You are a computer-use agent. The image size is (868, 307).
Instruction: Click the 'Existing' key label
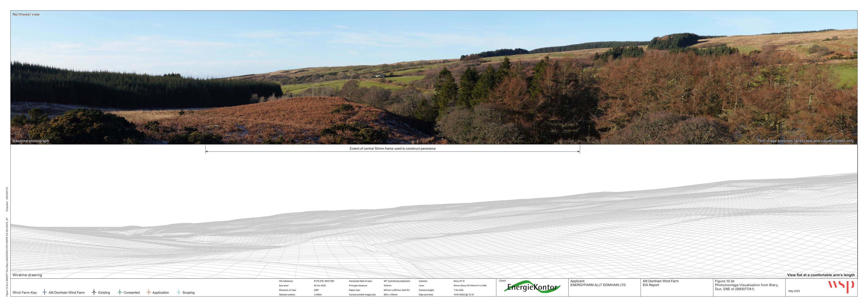[104, 293]
